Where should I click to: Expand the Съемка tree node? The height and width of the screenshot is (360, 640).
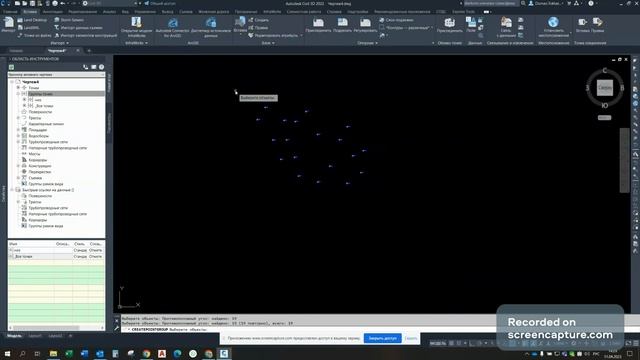pos(18,178)
